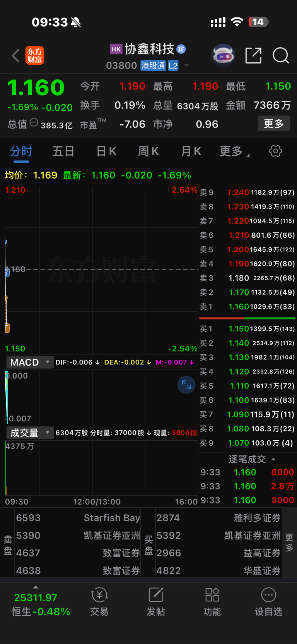Tap the 恒生 index value 25311.97
Viewport: 297px width, 644px height.
36,598
